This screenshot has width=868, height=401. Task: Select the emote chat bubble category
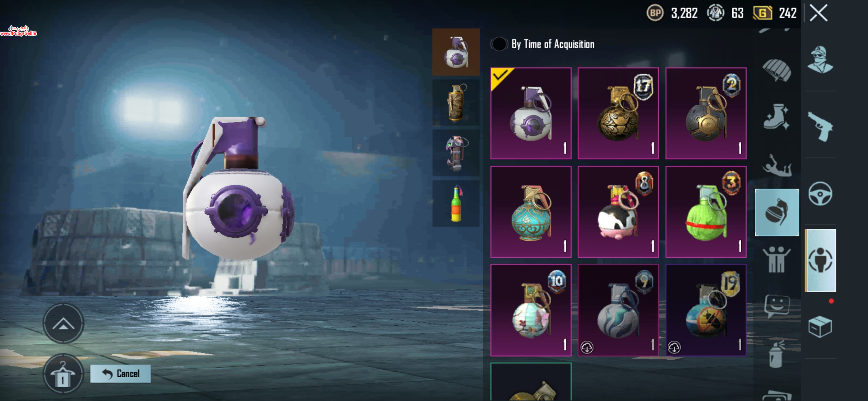coord(777,306)
